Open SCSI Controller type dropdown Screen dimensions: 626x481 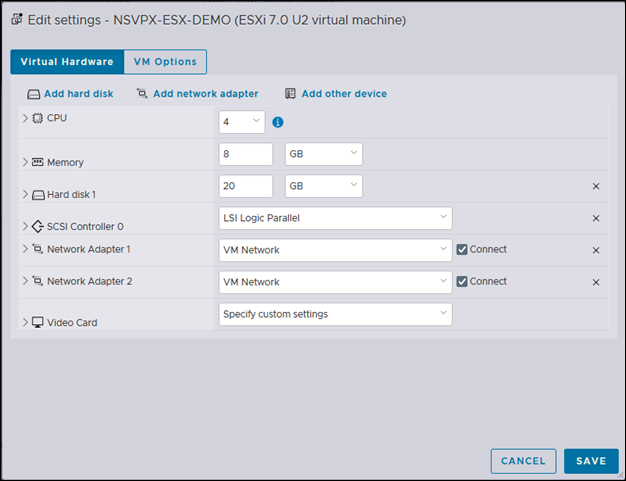click(335, 218)
